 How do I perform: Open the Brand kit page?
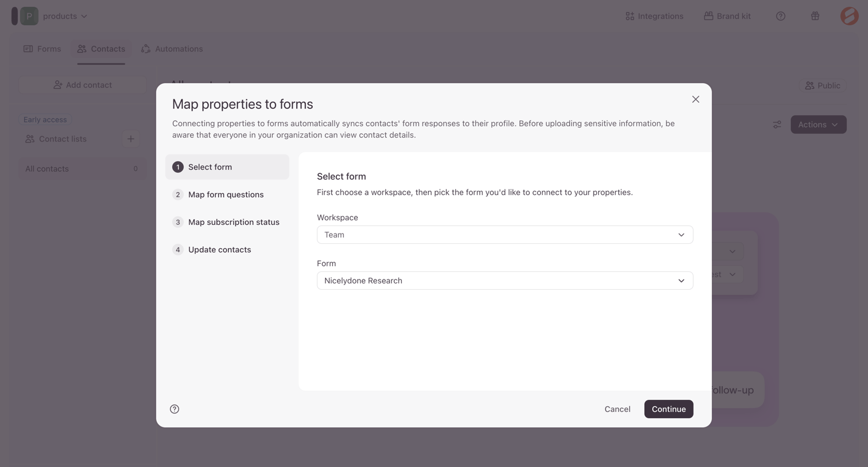tap(727, 16)
